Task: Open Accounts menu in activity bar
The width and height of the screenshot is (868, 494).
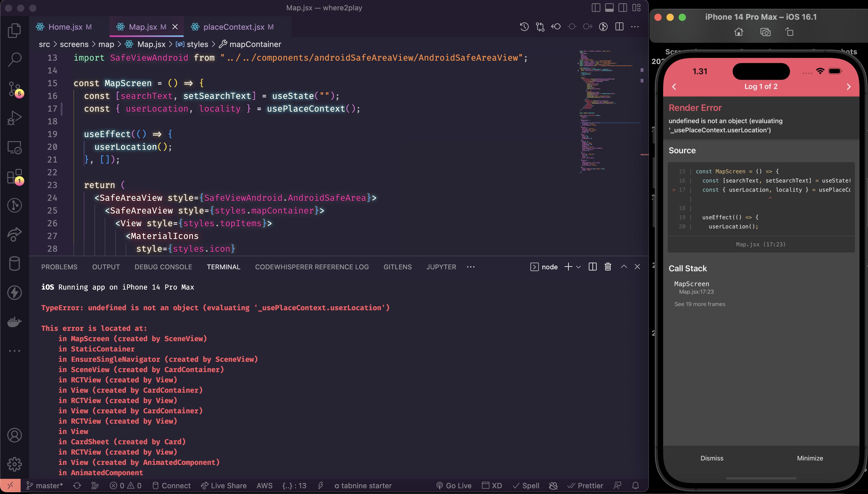Action: coord(14,435)
